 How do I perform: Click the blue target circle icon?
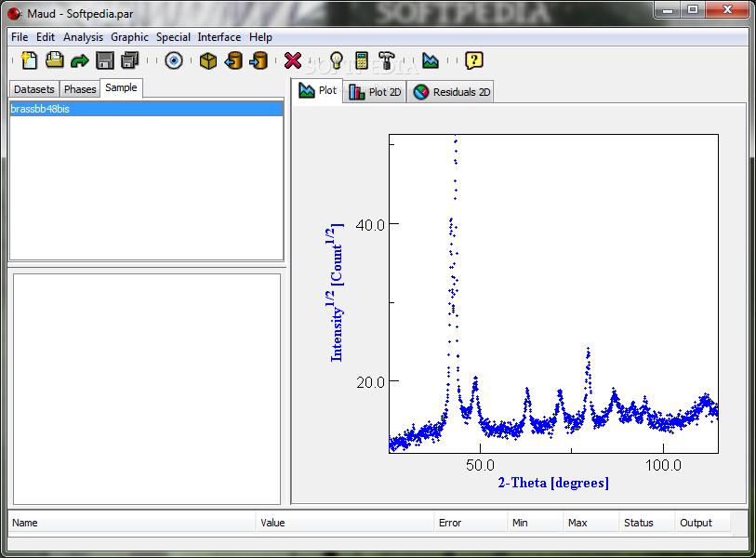(174, 60)
